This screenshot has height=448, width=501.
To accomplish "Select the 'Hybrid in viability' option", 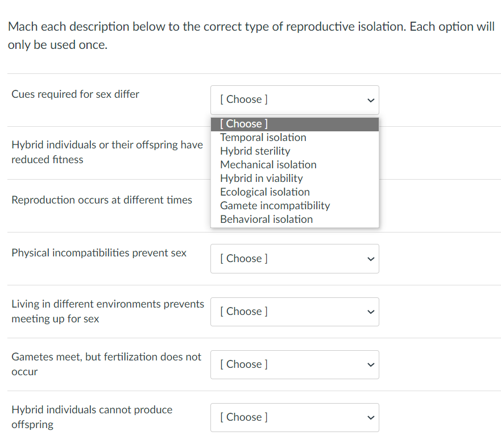I will tap(261, 179).
